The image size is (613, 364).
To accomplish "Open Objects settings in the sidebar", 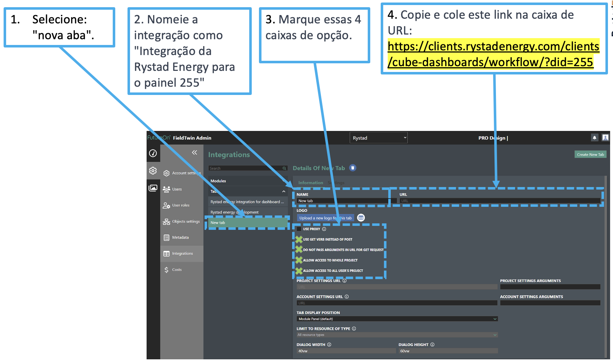I will 182,222.
